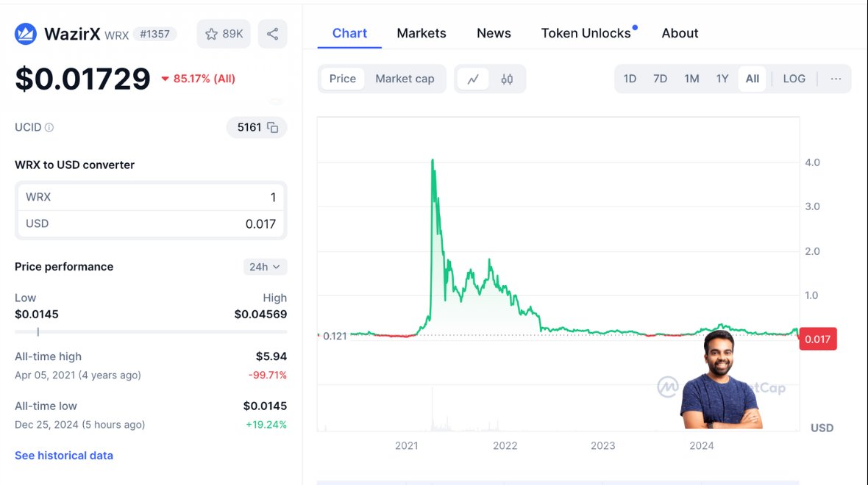Open the News tab
Viewport: 868px width, 485px height.
pyautogui.click(x=494, y=33)
